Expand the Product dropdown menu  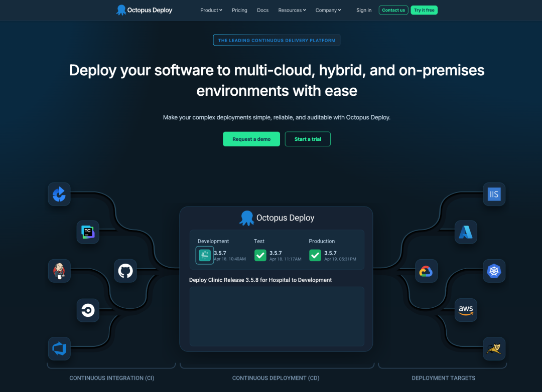pos(211,11)
